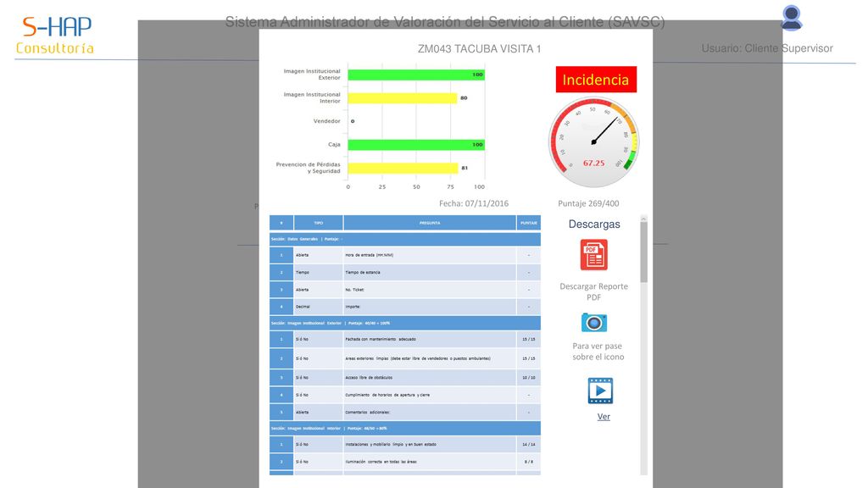Screen dimensions: 868x488
Task: Click the gauge showing 67.25
Action: pyautogui.click(x=593, y=142)
